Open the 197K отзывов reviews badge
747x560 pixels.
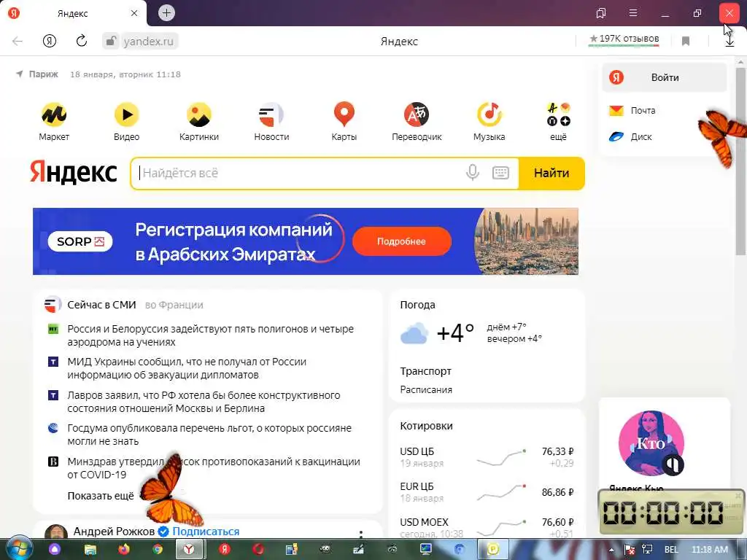(x=624, y=39)
